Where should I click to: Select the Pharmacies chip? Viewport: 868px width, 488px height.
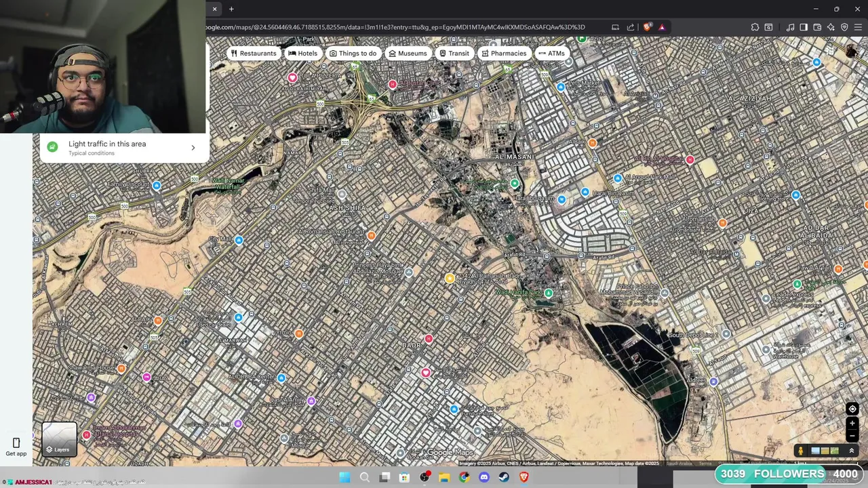[x=504, y=53]
